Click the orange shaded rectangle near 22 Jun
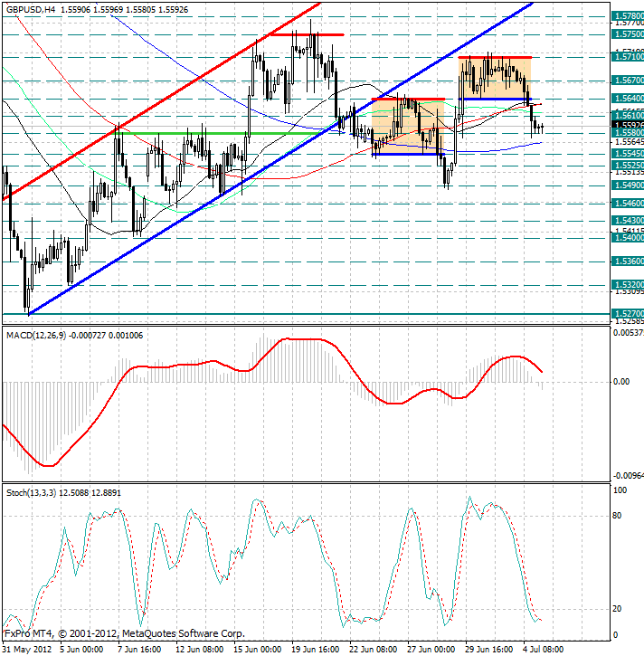 click(408, 127)
